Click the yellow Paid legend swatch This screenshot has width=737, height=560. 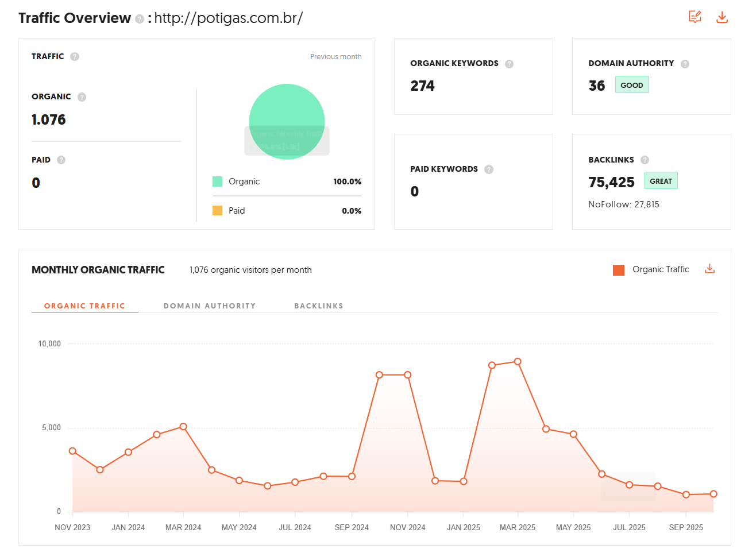[217, 211]
